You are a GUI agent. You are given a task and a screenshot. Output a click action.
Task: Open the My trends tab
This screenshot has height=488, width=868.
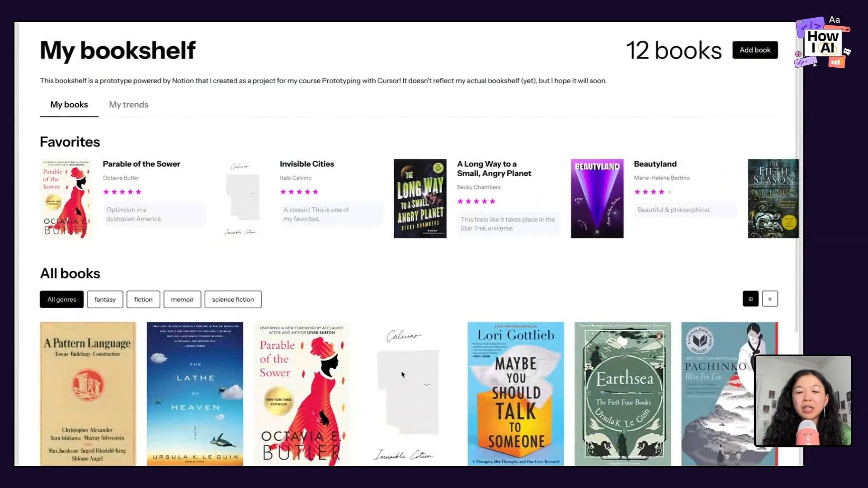click(128, 104)
